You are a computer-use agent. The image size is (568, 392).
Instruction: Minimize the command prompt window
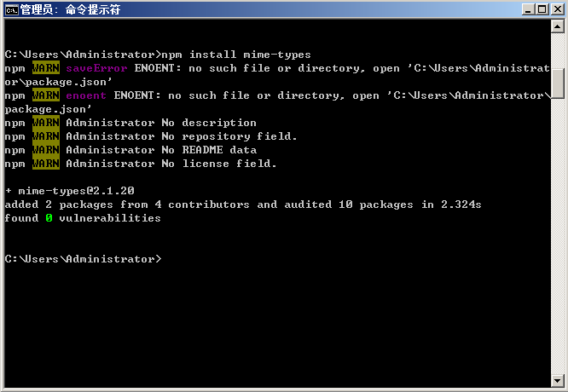(529, 9)
